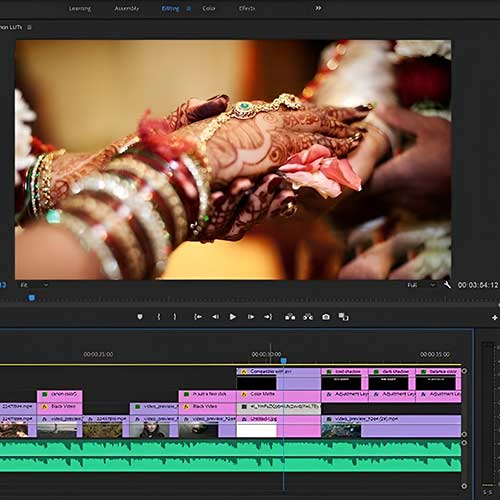Click the timeline playhead at the ruler

284,361
